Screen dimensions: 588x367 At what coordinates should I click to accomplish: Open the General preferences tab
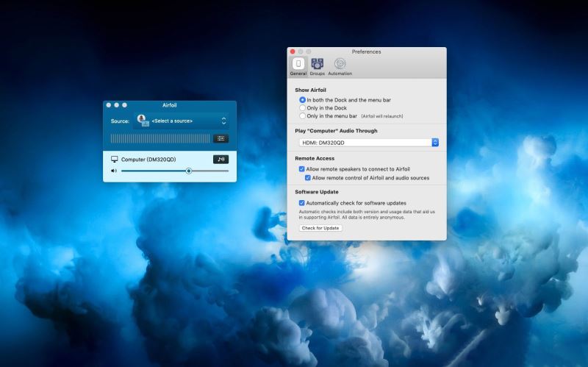[x=298, y=66]
